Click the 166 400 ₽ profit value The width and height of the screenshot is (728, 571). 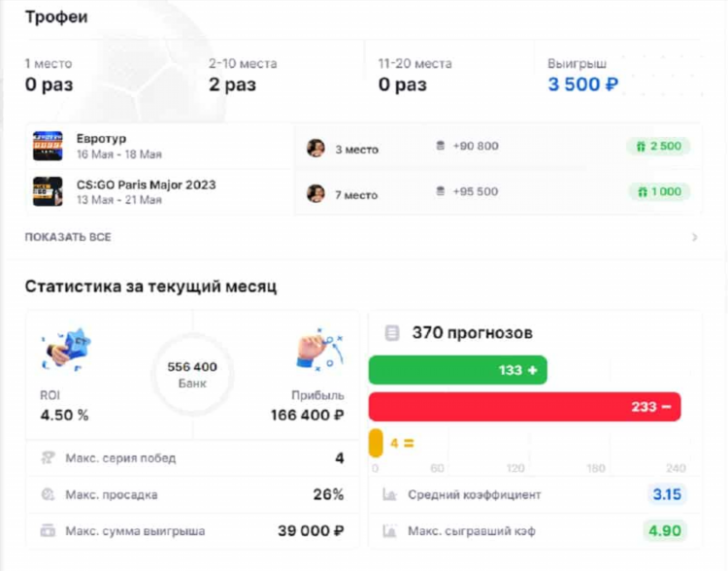pos(308,415)
